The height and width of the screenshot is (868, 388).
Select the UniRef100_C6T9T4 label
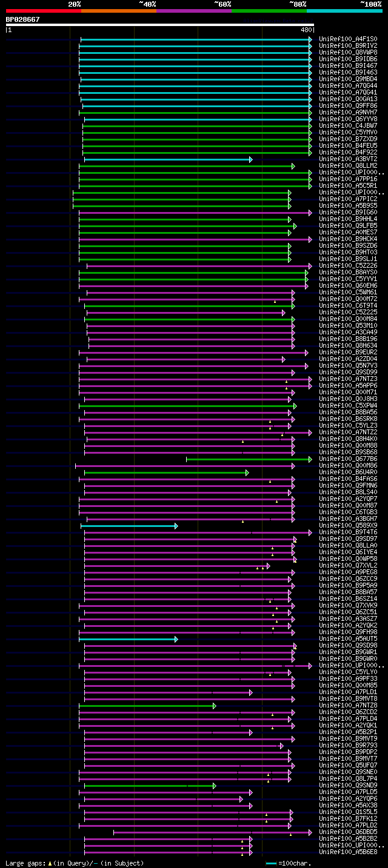[x=348, y=306]
